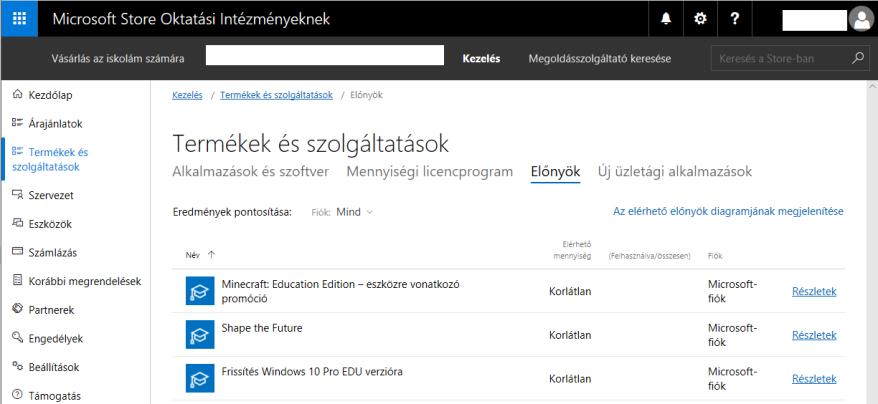Open Beállítások in sidebar
The height and width of the screenshot is (404, 878).
54,368
